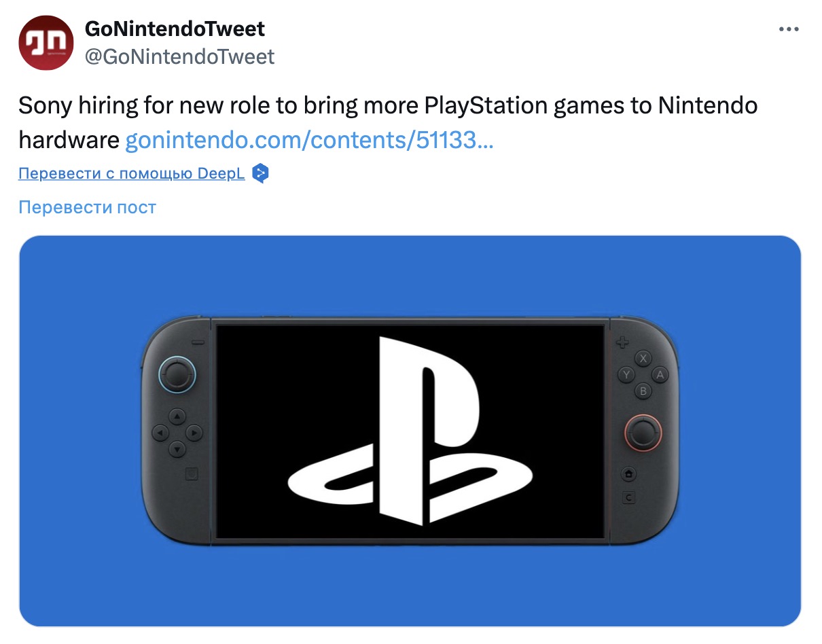The height and width of the screenshot is (644, 822).
Task: Open the gonintendo.com article link
Action: tap(310, 140)
